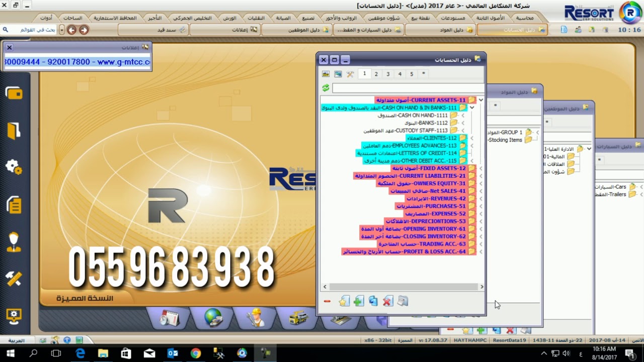644x362 pixels.
Task: Open Google Chrome from the taskbar
Action: pyautogui.click(x=196, y=353)
